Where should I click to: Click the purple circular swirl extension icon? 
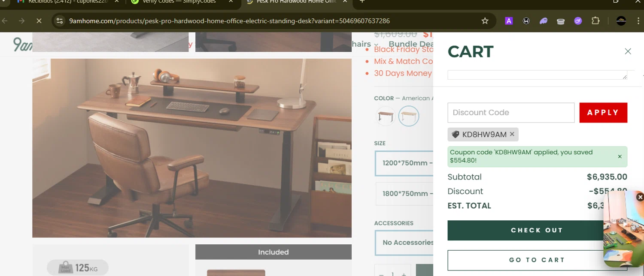click(x=578, y=21)
